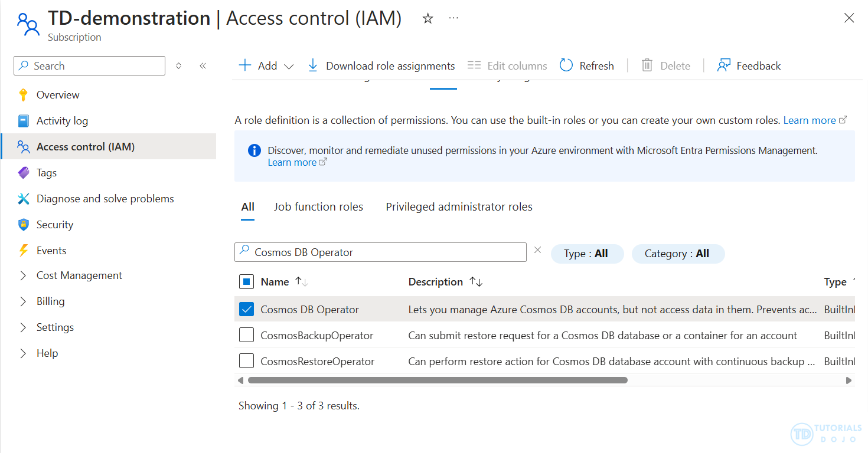Click the Refresh icon in toolbar
Image resolution: width=868 pixels, height=453 pixels.
pyautogui.click(x=566, y=65)
